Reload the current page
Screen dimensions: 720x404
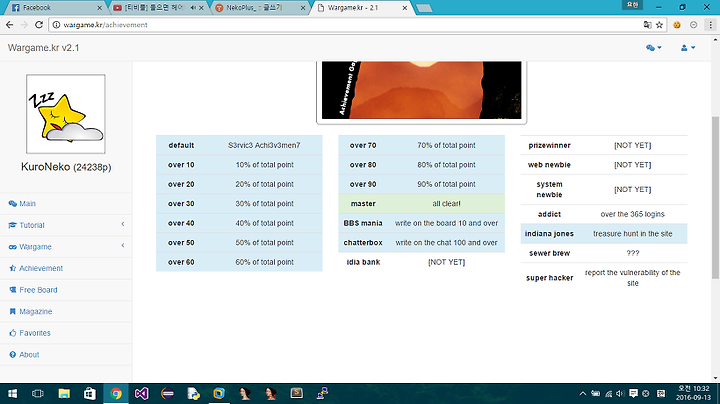tap(39, 25)
